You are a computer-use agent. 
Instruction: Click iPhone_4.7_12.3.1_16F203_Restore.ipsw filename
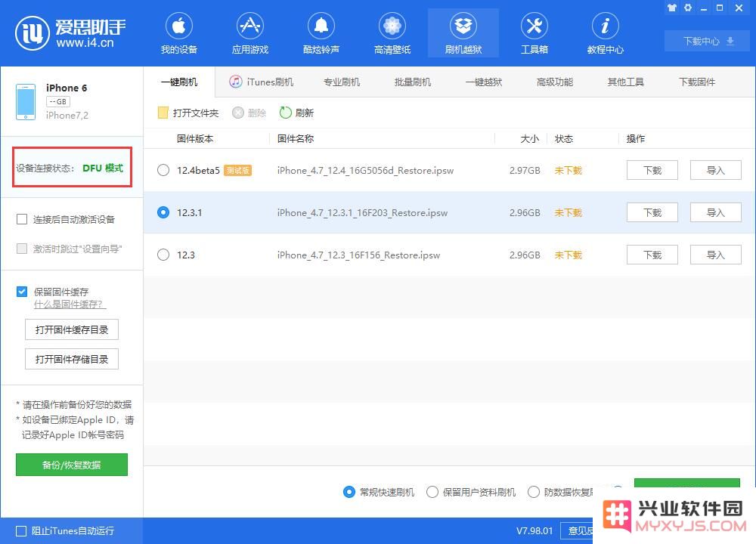[x=362, y=212]
